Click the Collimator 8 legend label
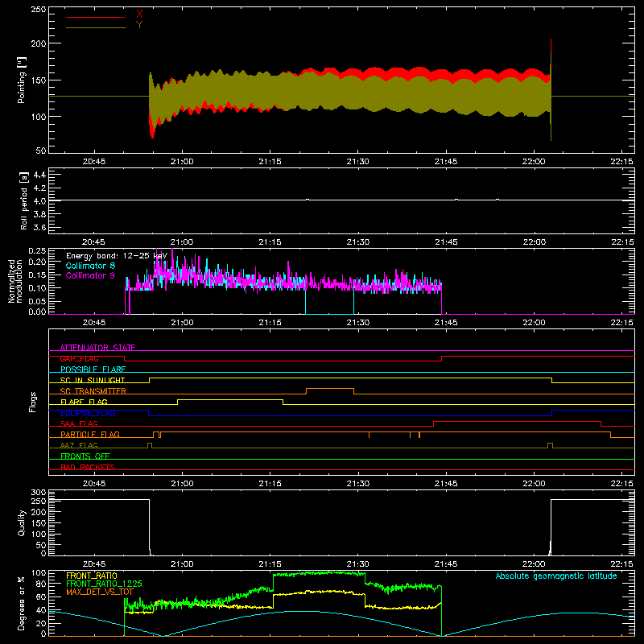The width and height of the screenshot is (644, 644). (90, 266)
